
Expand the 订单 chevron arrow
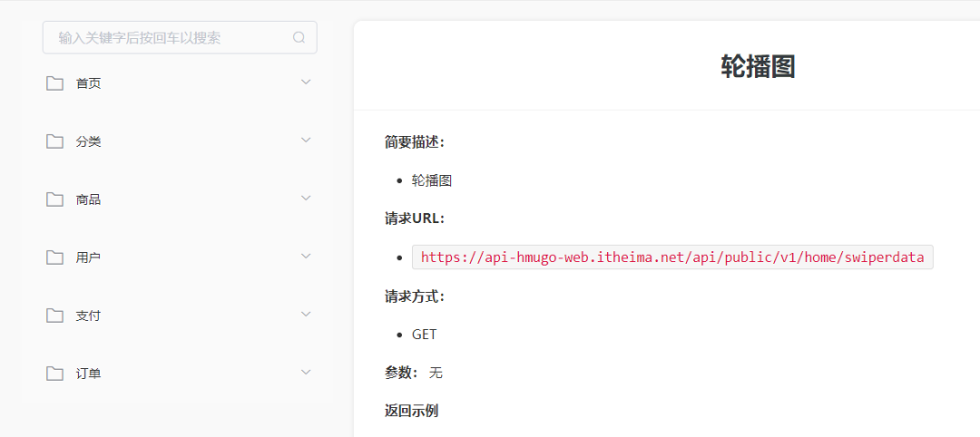coord(306,373)
